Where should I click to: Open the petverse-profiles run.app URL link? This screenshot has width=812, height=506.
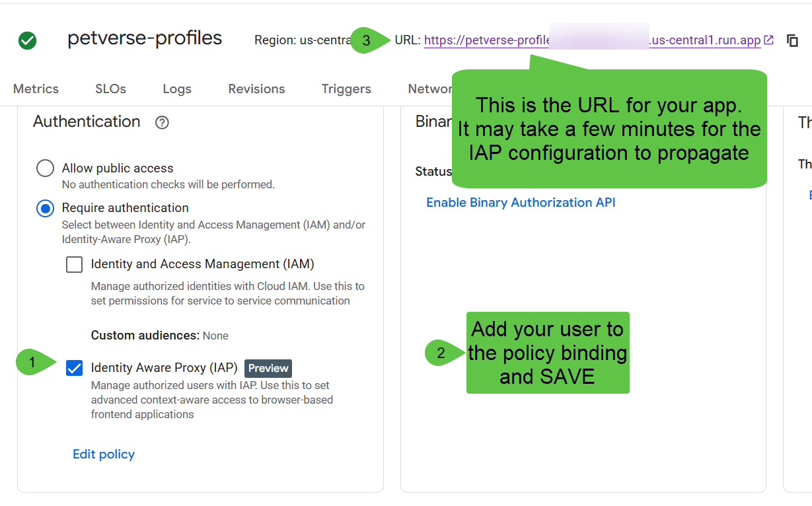593,40
